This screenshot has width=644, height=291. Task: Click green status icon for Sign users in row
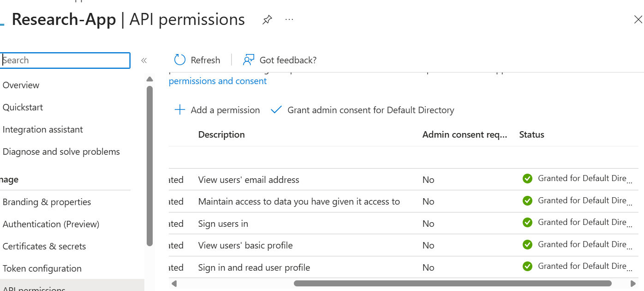coord(527,223)
